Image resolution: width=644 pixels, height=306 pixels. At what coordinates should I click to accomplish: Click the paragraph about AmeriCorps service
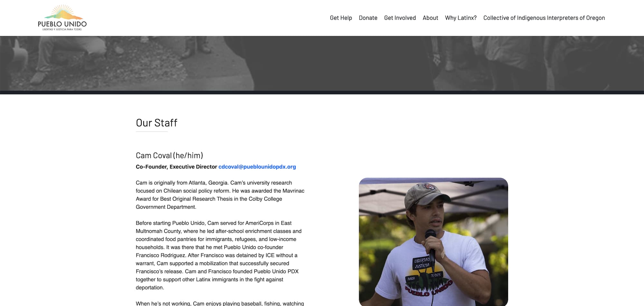219,255
